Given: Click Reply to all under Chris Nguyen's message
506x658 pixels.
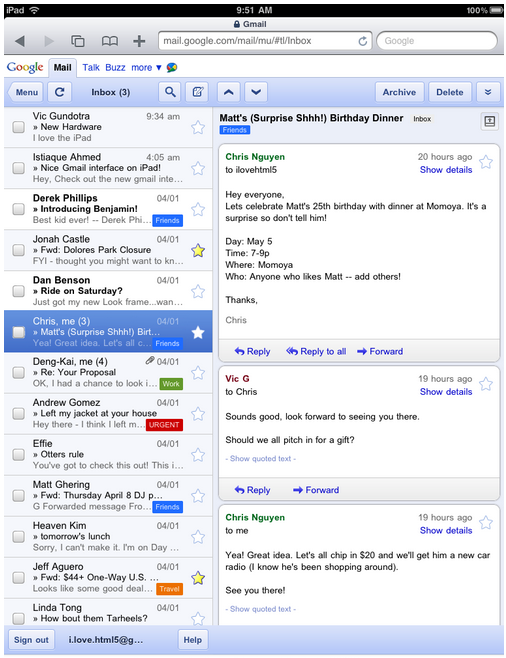Looking at the screenshot, I should click(316, 351).
